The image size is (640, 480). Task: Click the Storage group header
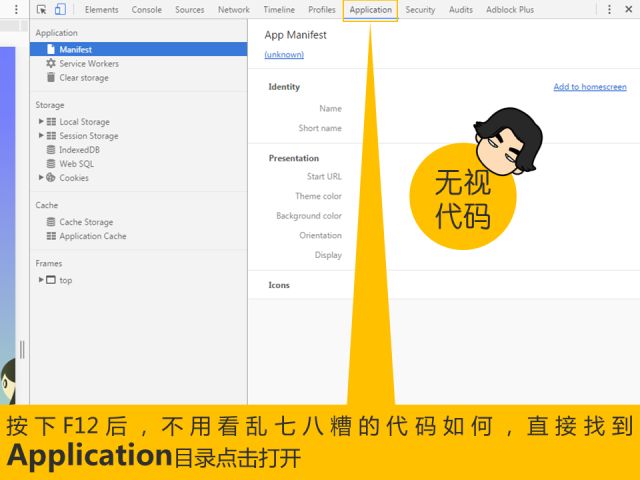click(50, 105)
